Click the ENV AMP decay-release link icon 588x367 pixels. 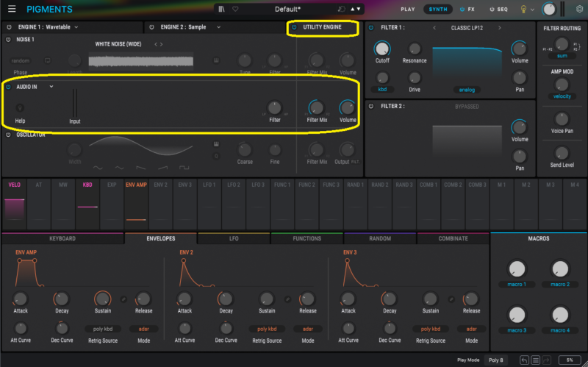pos(123,299)
